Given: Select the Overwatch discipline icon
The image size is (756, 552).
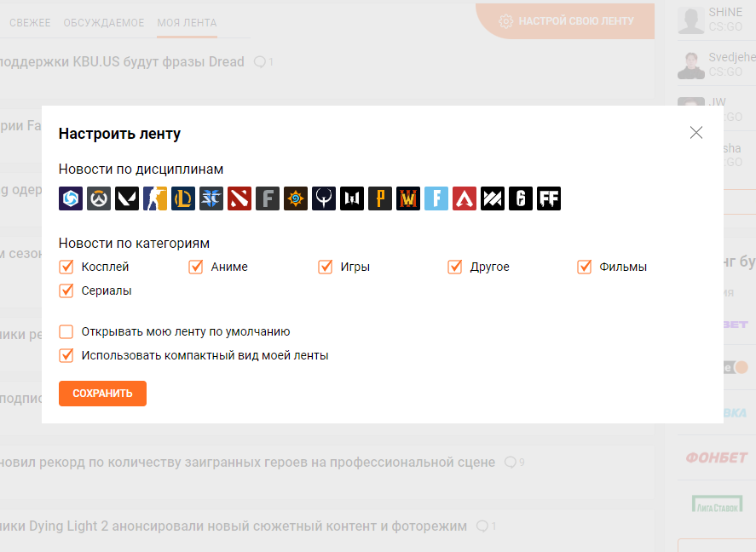Looking at the screenshot, I should [99, 198].
